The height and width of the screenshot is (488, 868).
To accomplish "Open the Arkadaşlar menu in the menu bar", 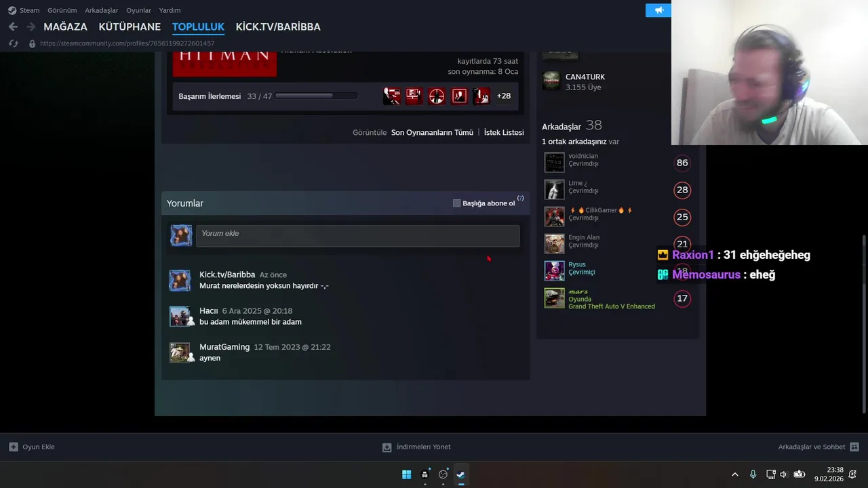I will click(101, 10).
